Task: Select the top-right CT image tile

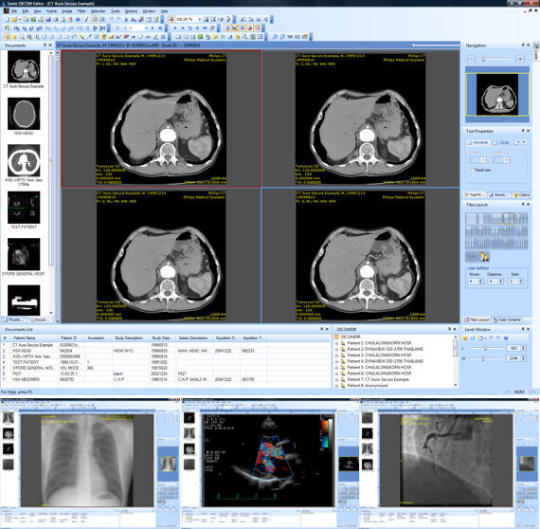Action: [360, 119]
